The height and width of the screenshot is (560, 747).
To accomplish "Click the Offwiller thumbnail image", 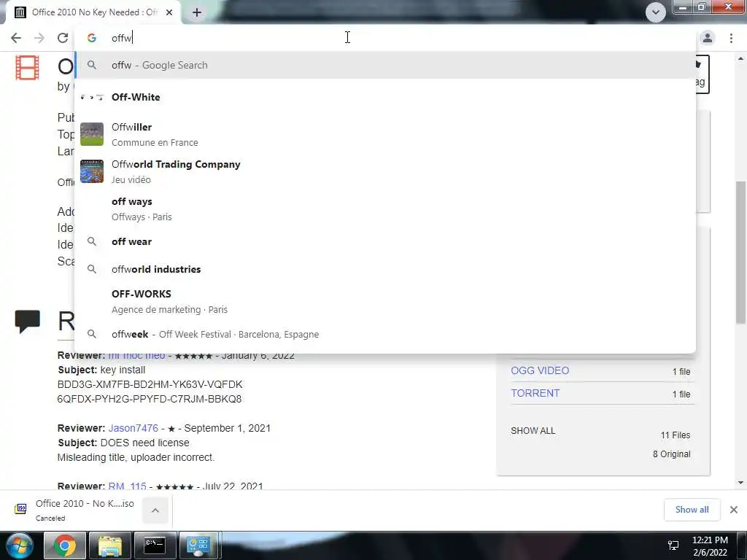I will pyautogui.click(x=91, y=134).
